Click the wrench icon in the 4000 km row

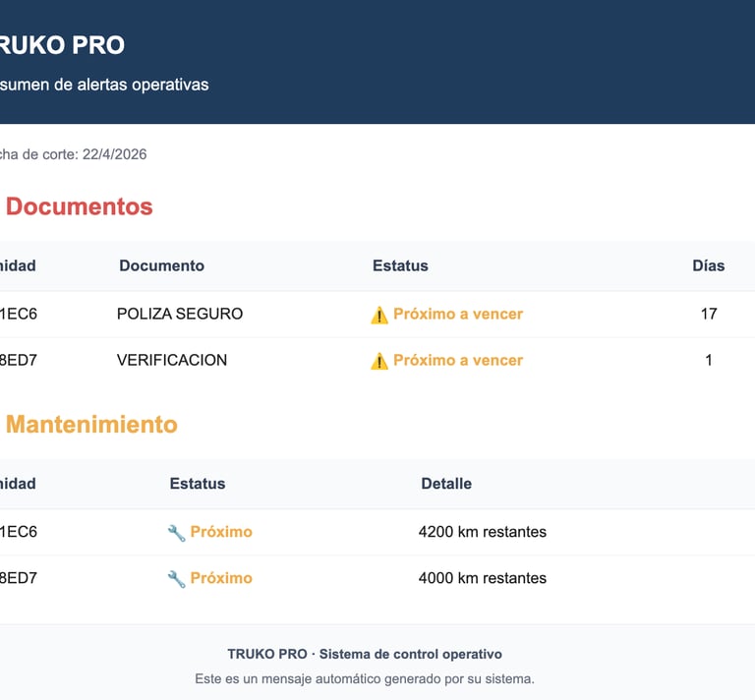[x=177, y=579]
